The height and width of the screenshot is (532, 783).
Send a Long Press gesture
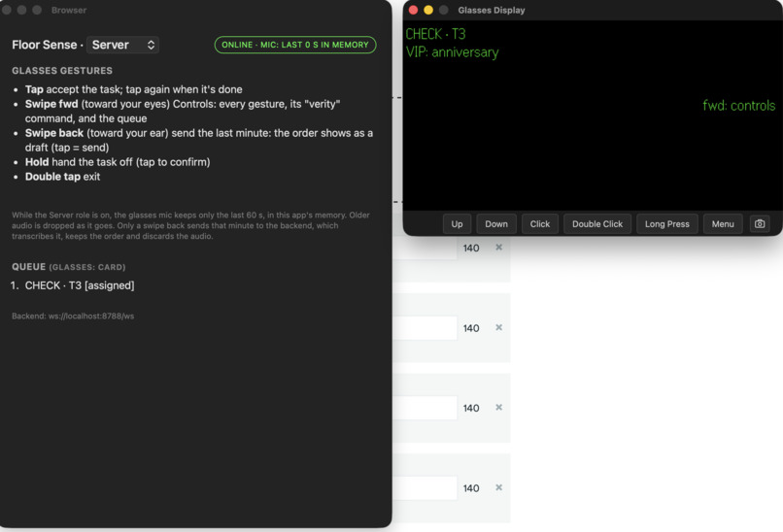pyautogui.click(x=666, y=224)
